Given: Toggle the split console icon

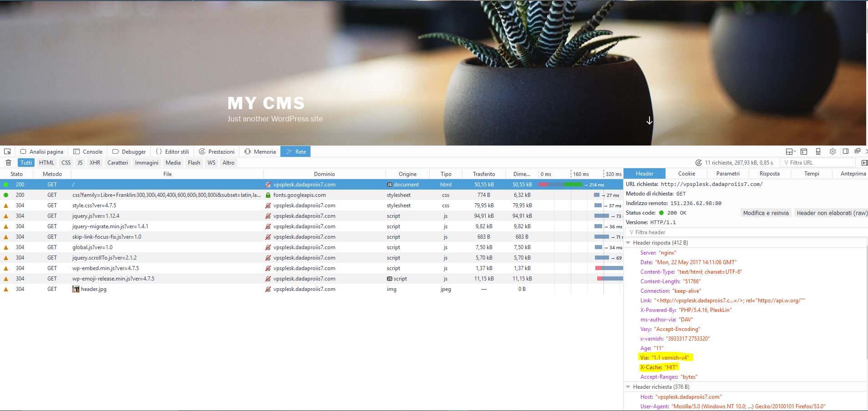Looking at the screenshot, I should pyautogui.click(x=804, y=151).
